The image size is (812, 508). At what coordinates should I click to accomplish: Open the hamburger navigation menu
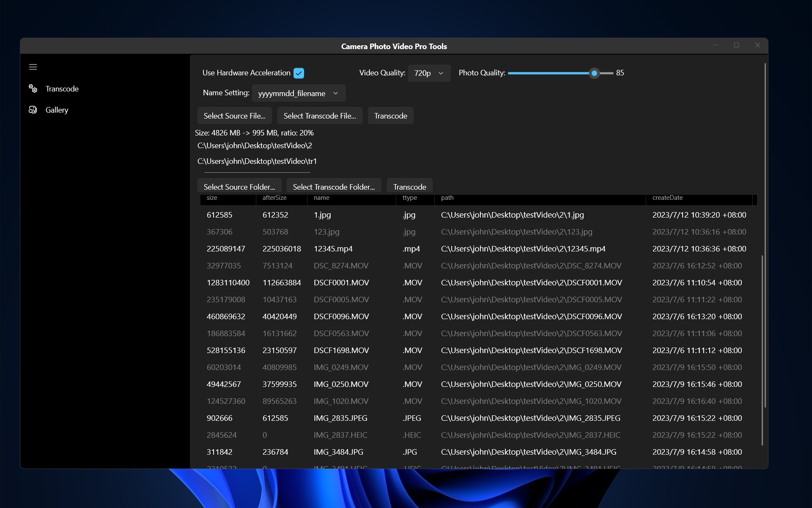point(33,67)
